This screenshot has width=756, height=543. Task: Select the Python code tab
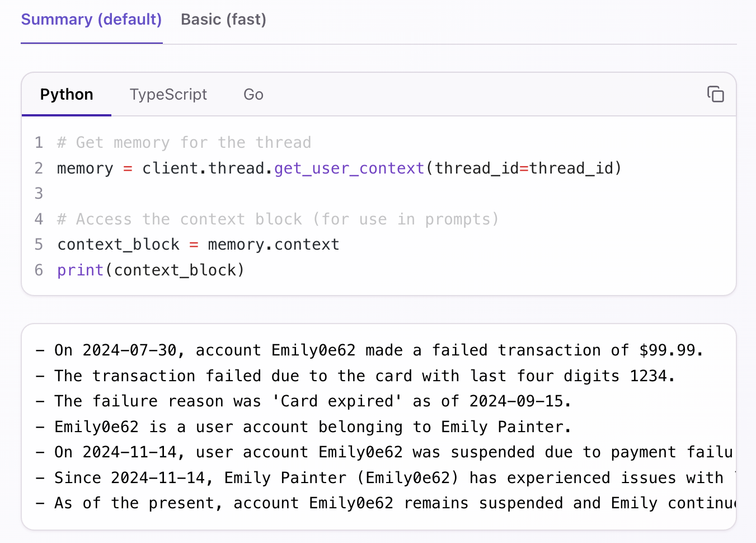pos(67,94)
